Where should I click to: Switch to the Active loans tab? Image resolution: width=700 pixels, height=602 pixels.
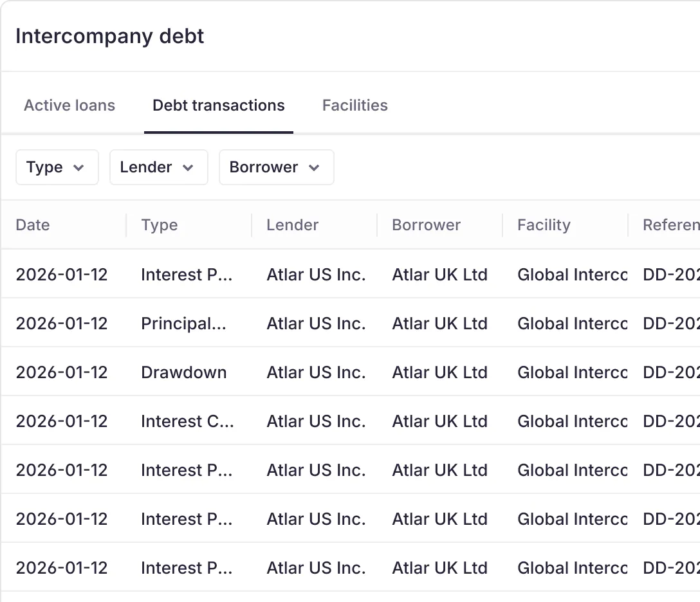tap(69, 105)
